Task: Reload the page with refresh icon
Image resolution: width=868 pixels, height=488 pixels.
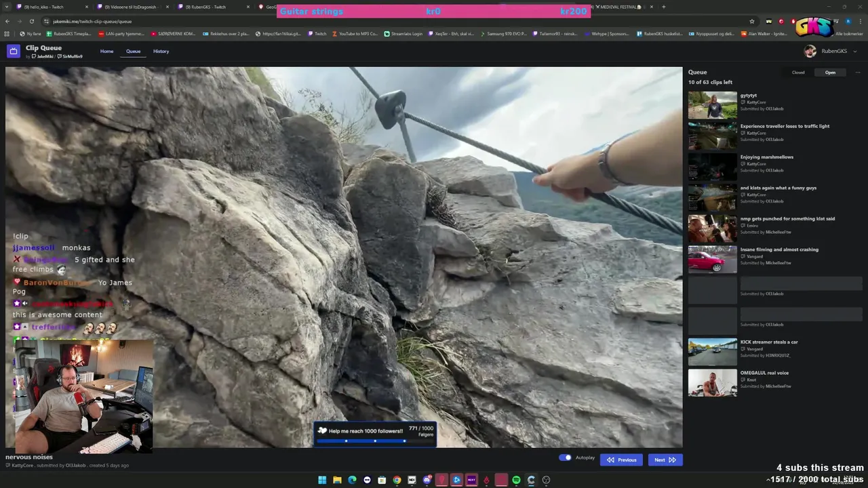Action: (31, 21)
